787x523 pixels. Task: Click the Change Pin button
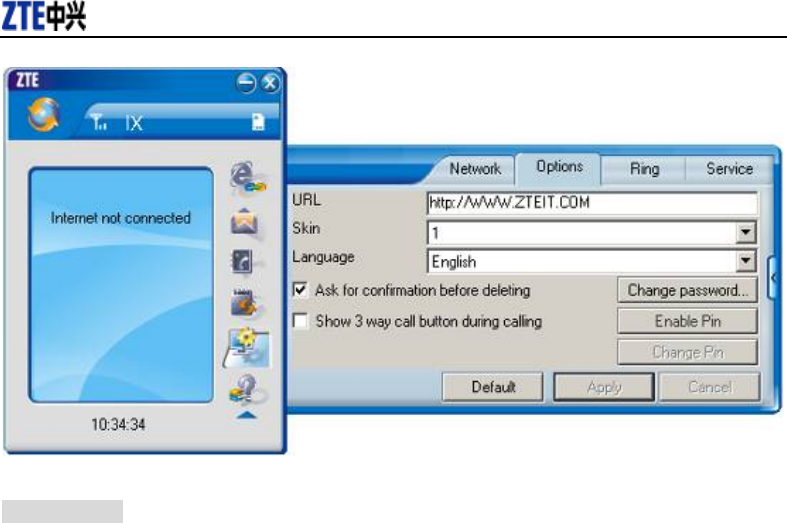point(687,352)
